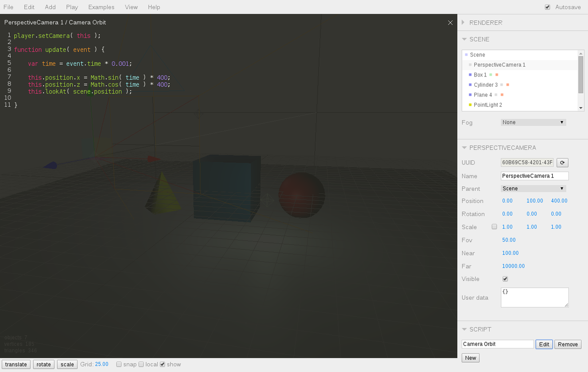
Task: Toggle the Scale uniform lock checkbox
Action: point(494,227)
